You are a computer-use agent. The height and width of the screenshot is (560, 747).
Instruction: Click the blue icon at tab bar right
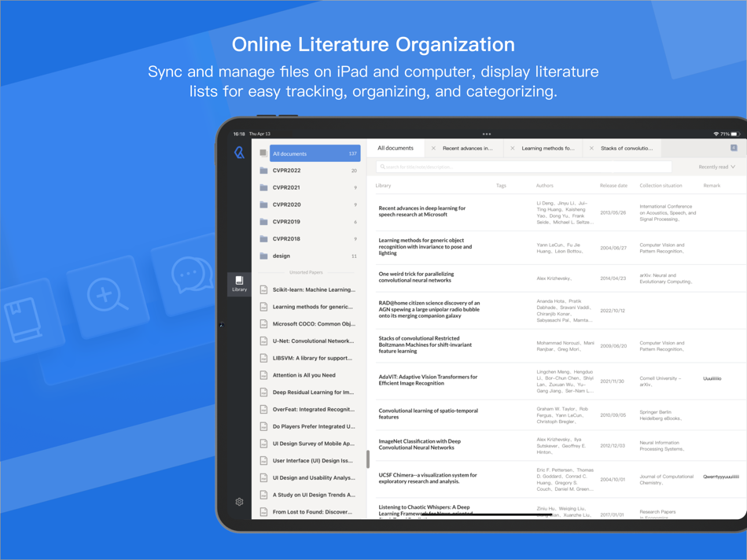pos(734,148)
